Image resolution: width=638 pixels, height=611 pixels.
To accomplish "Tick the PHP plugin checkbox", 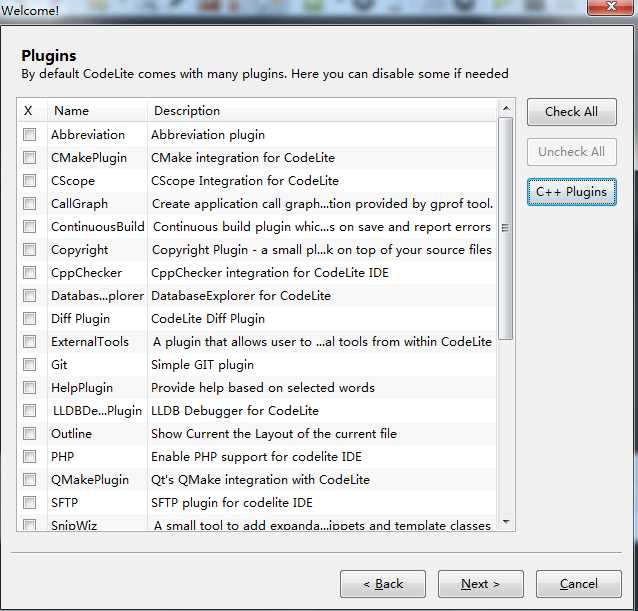I will click(29, 456).
